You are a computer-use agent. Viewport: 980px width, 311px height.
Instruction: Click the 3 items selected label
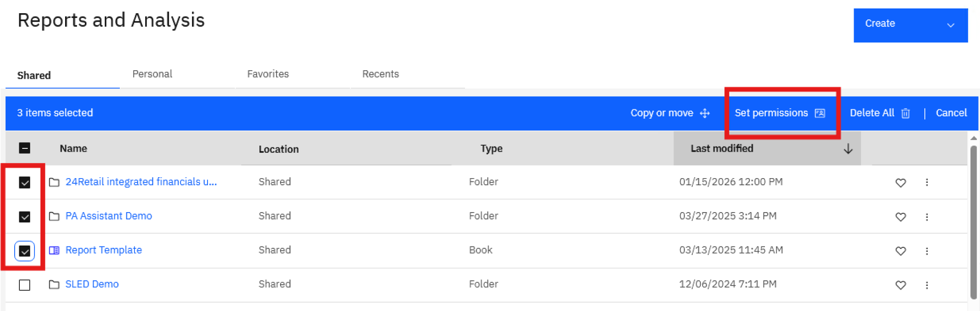(55, 113)
